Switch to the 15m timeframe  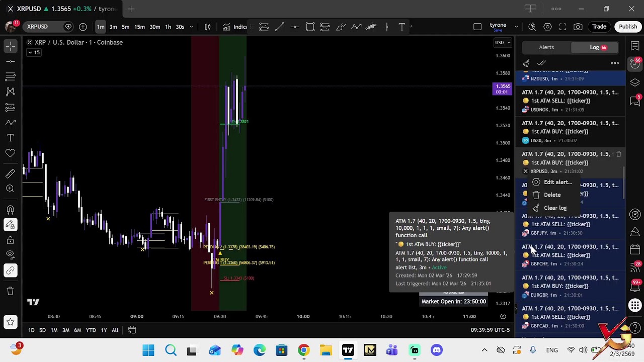pos(139,27)
